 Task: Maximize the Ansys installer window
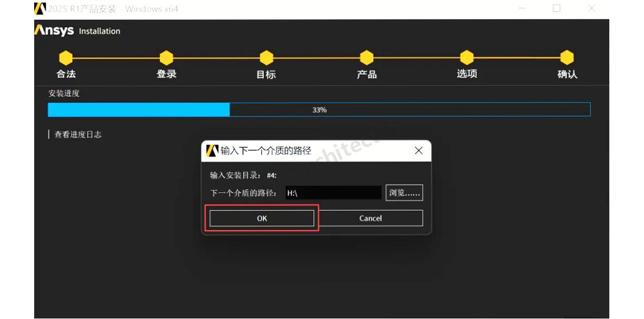557,8
